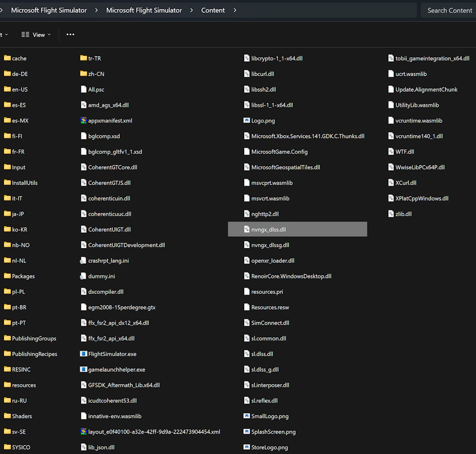Viewport: 476px width, 454px height.
Task: Select innative-env.wasmlib file name
Action: [115, 416]
